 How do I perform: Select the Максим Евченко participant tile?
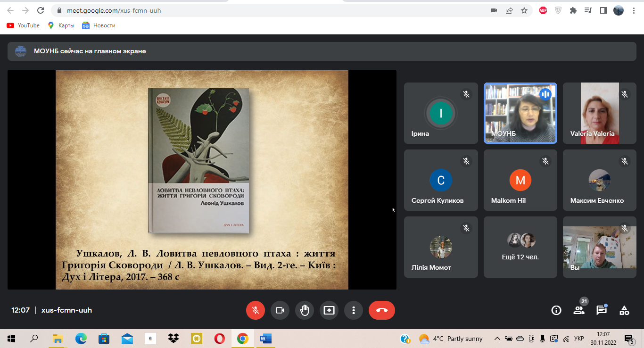[600, 180]
